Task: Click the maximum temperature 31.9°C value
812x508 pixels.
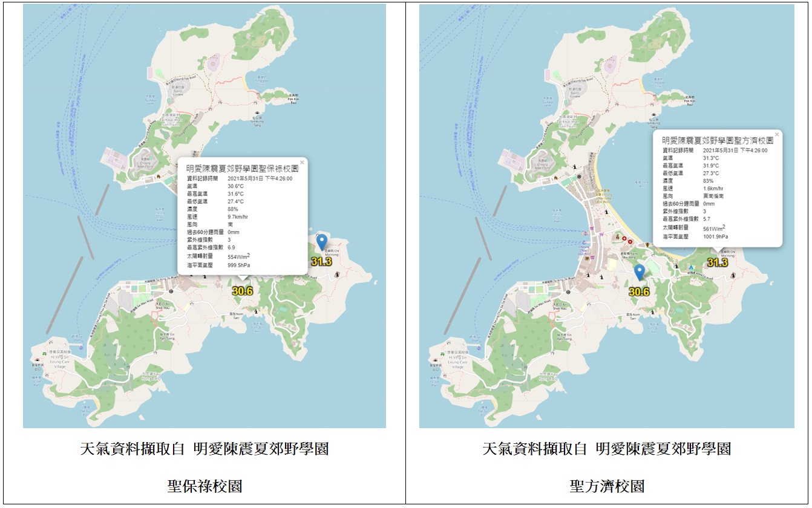Action: pos(711,166)
